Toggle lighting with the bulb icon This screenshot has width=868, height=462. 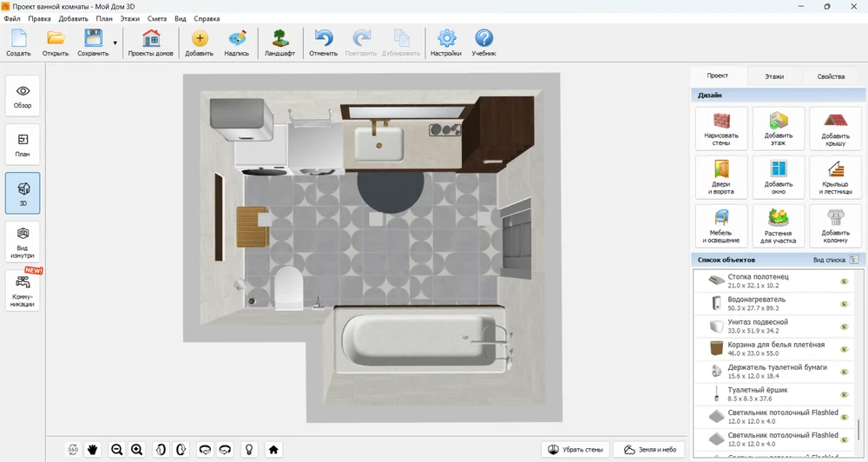click(249, 449)
